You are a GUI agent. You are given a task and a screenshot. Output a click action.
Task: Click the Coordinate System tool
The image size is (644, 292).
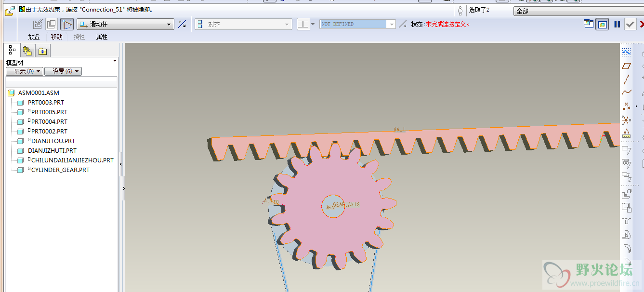[626, 119]
